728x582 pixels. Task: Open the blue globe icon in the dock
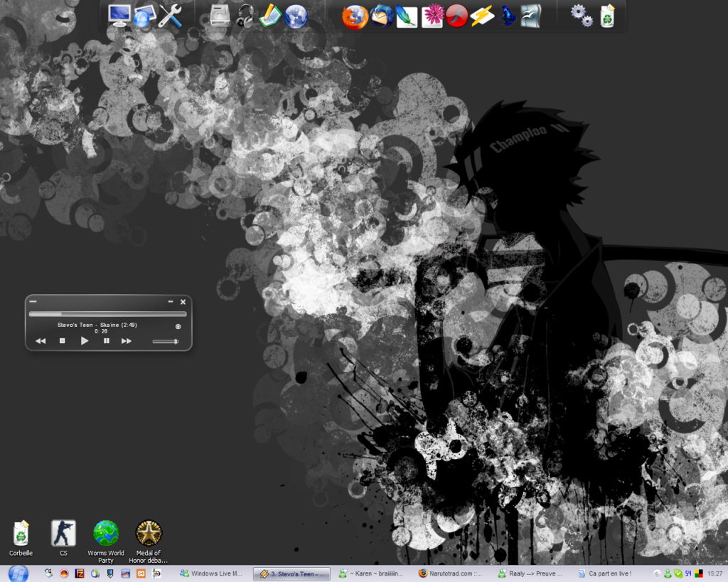[x=296, y=17]
